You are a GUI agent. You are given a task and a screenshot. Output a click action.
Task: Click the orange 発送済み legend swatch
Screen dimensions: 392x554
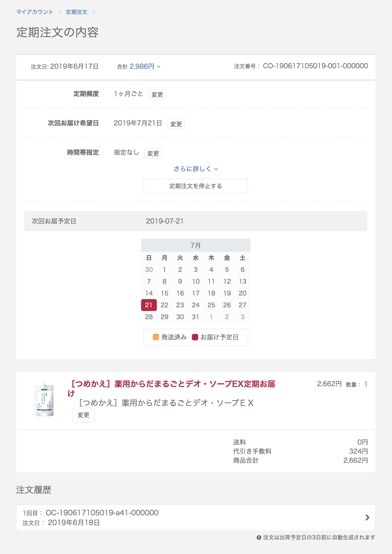(156, 337)
